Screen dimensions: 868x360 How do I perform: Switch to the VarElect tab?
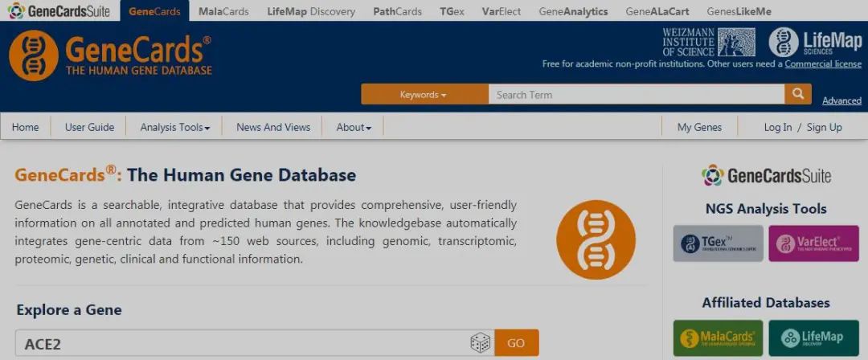pos(502,11)
